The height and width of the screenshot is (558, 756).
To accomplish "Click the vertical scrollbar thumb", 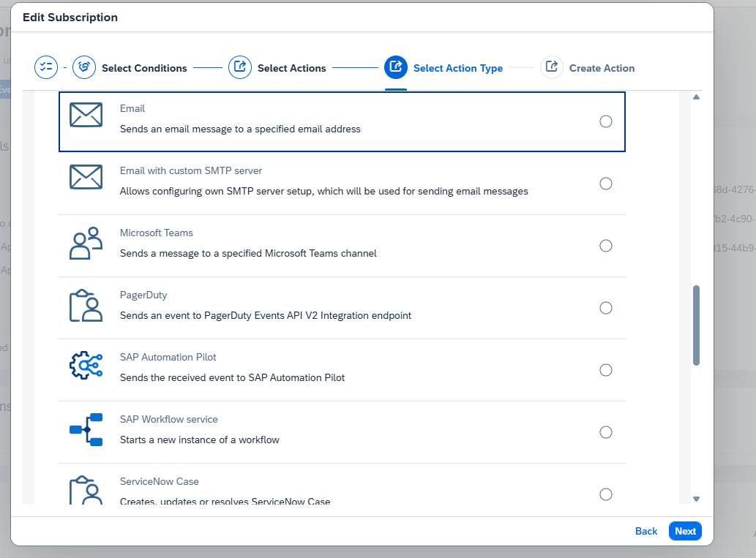I will pyautogui.click(x=696, y=325).
